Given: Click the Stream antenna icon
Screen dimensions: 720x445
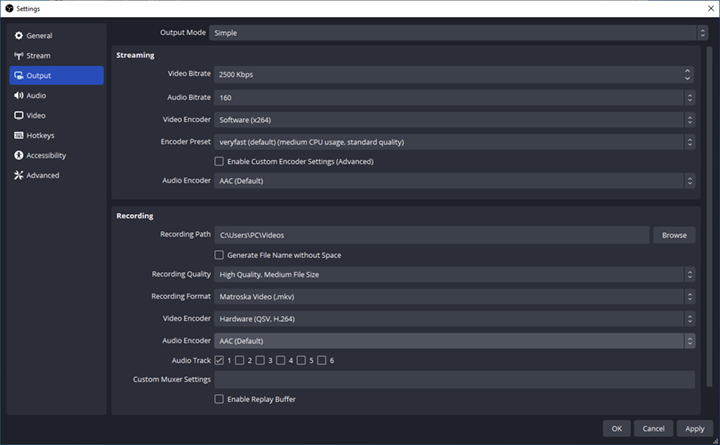Looking at the screenshot, I should click(18, 56).
